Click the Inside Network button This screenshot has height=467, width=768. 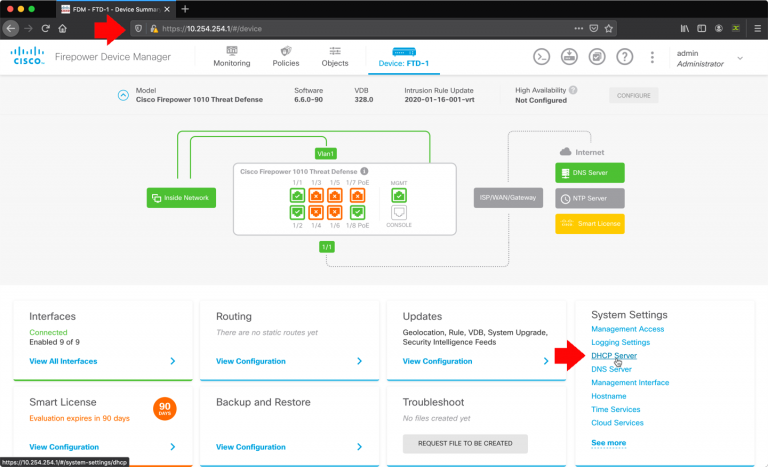tap(181, 198)
